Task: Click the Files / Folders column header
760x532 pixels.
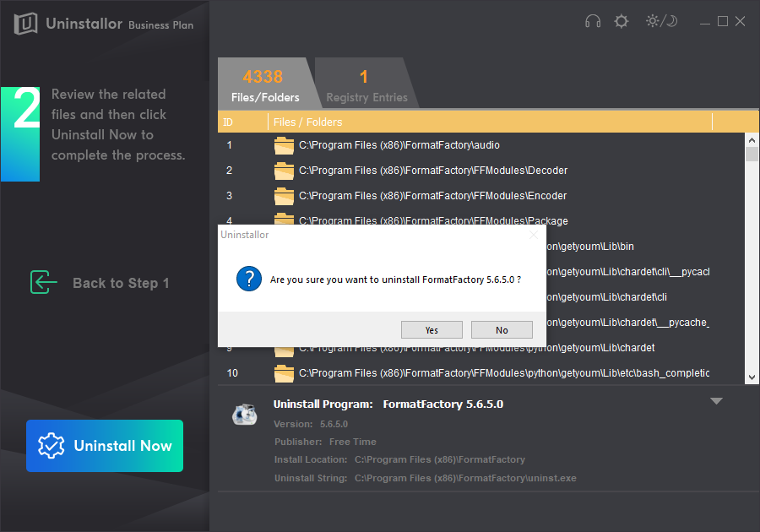Action: pos(490,122)
